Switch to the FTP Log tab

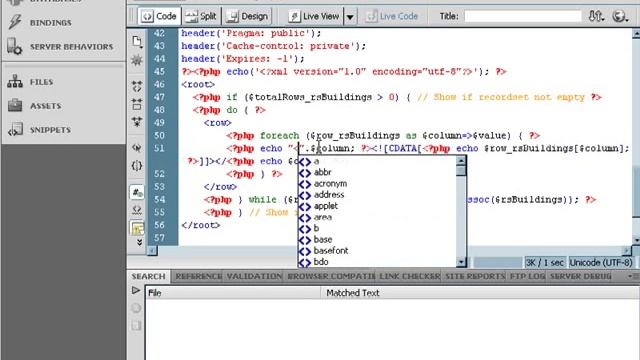click(x=527, y=276)
